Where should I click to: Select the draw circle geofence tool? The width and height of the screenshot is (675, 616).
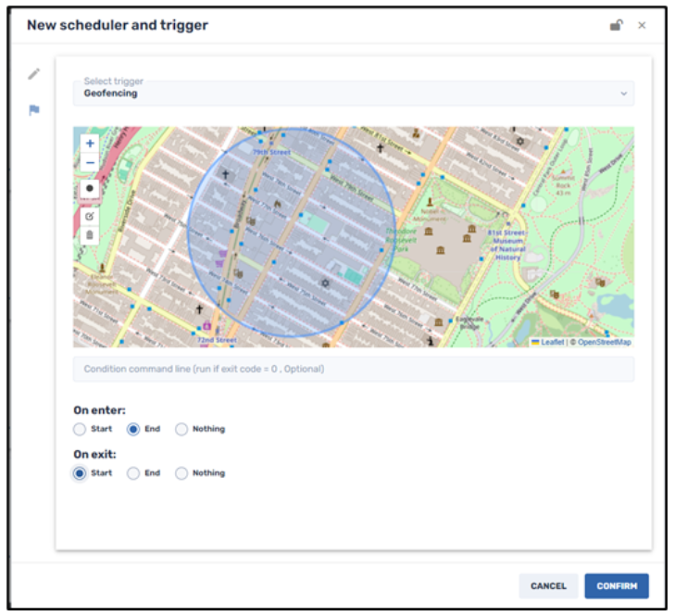[90, 188]
